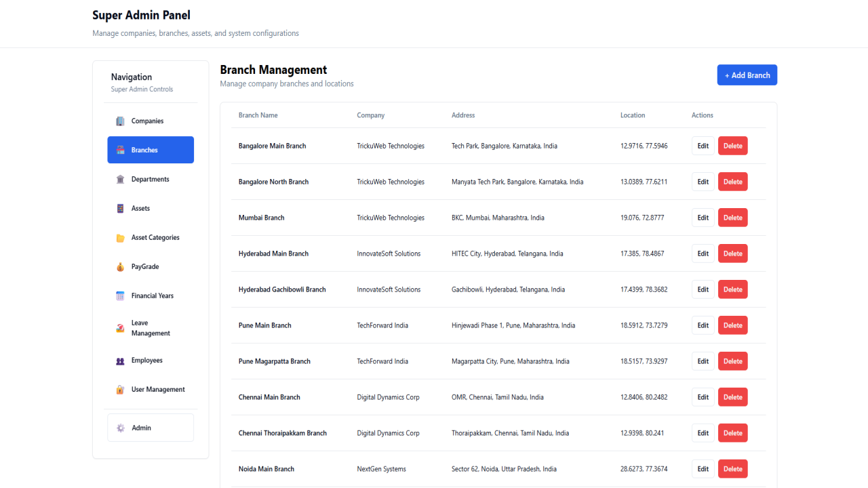This screenshot has width=868, height=488.
Task: Delete the Noida Main Branch
Action: tap(733, 469)
